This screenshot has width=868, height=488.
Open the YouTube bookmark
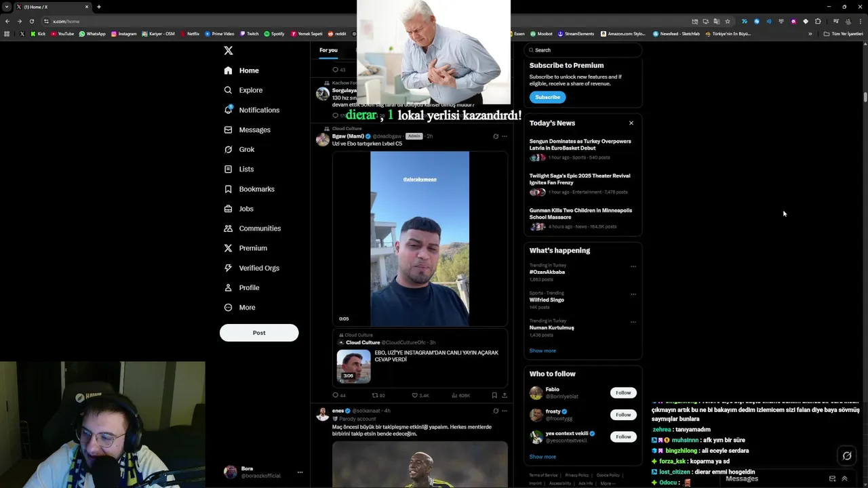coord(62,34)
